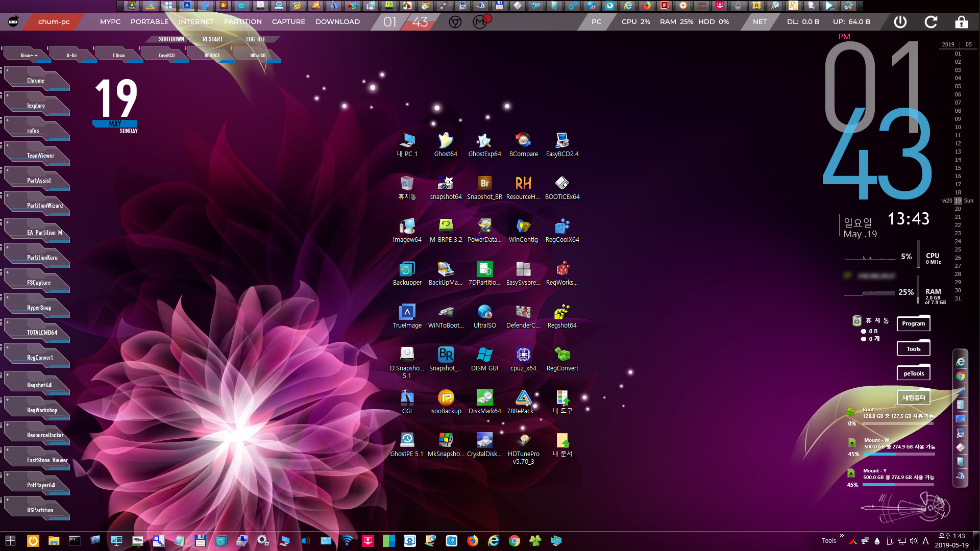Open the PORTABLE menu

click(150, 22)
